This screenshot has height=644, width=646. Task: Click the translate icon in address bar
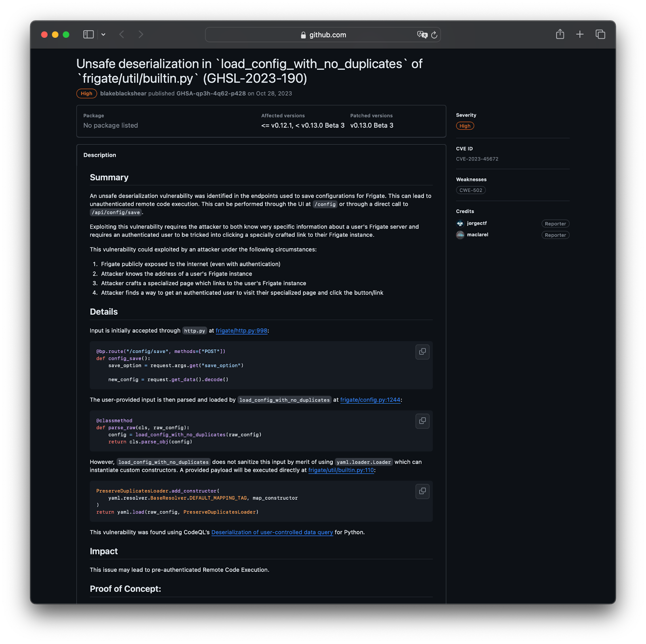coord(422,35)
